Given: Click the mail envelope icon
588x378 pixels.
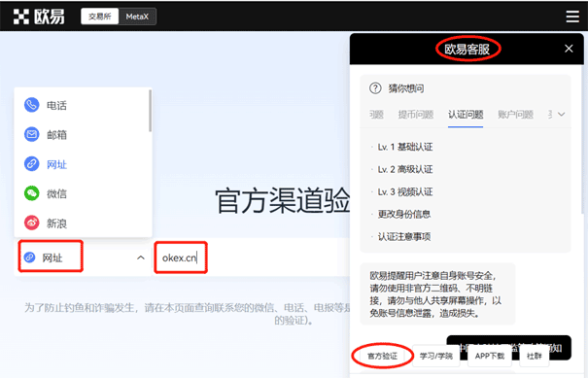Looking at the screenshot, I should [31, 134].
